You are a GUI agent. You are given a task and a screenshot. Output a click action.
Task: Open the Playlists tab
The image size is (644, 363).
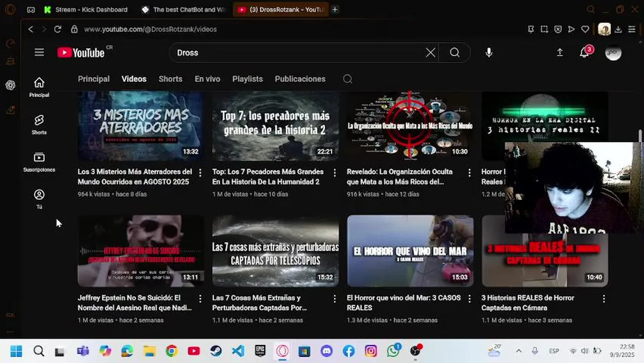point(247,79)
